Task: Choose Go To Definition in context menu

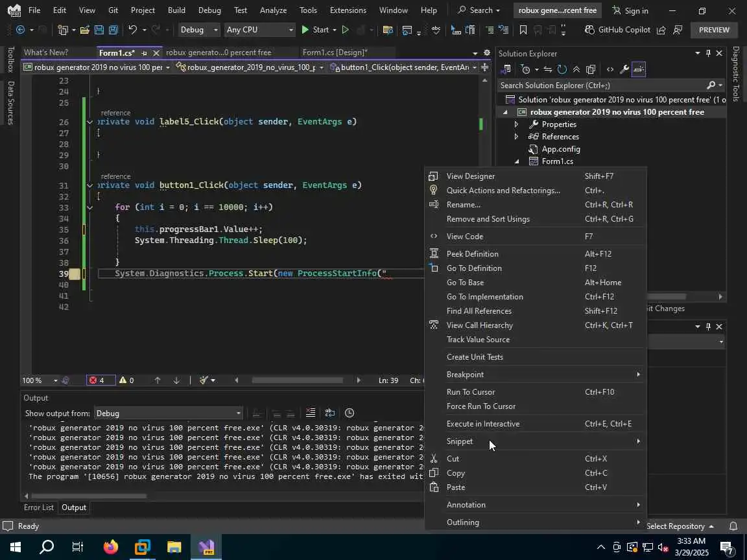Action: (536, 268)
